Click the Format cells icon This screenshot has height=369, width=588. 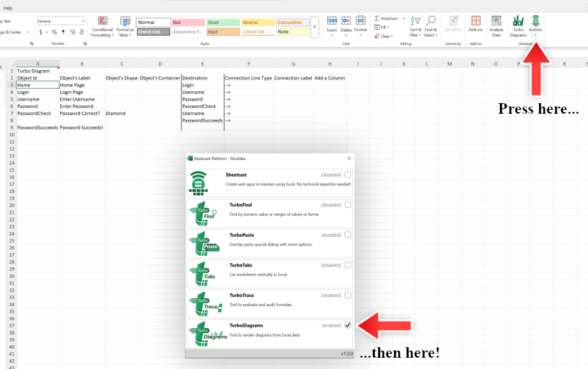pyautogui.click(x=360, y=20)
